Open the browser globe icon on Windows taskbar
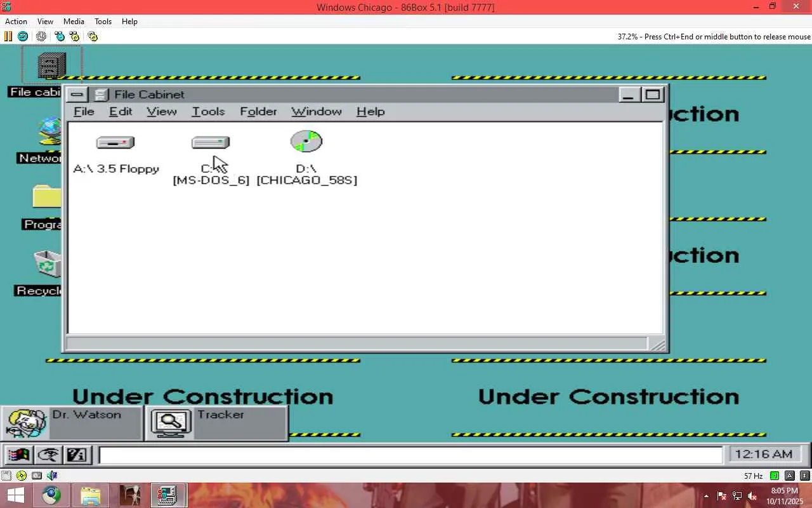812x508 pixels. click(51, 495)
